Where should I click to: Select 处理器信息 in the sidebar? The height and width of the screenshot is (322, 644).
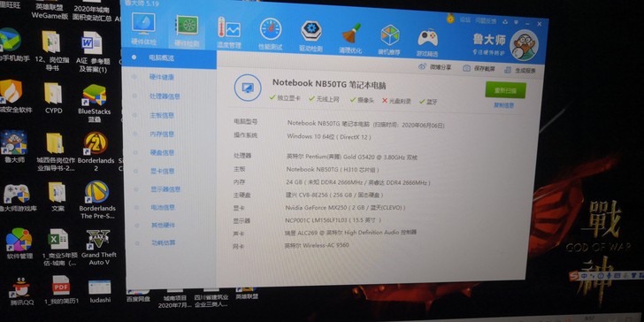[165, 96]
